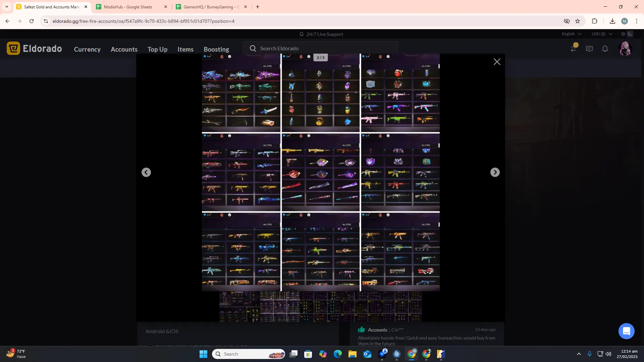This screenshot has width=644, height=362.
Task: Select the first gallery thumbnail
Action: click(x=239, y=307)
